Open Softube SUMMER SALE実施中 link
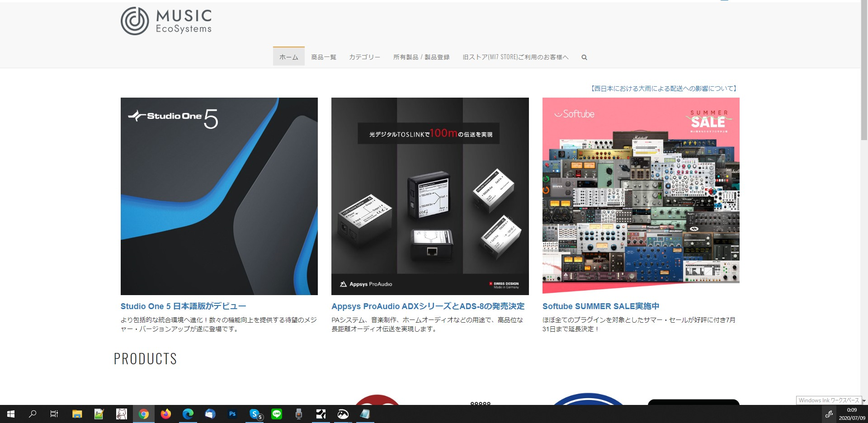Viewport: 868px width, 423px height. [x=601, y=306]
